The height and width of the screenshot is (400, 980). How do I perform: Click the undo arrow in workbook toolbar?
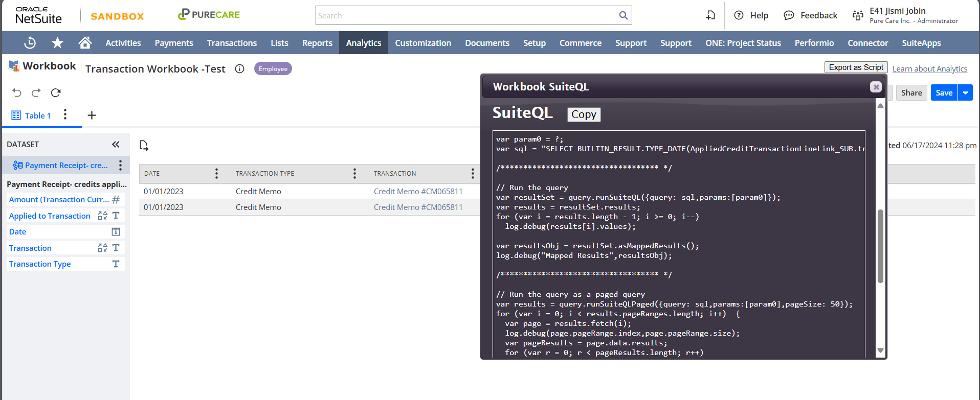point(17,92)
